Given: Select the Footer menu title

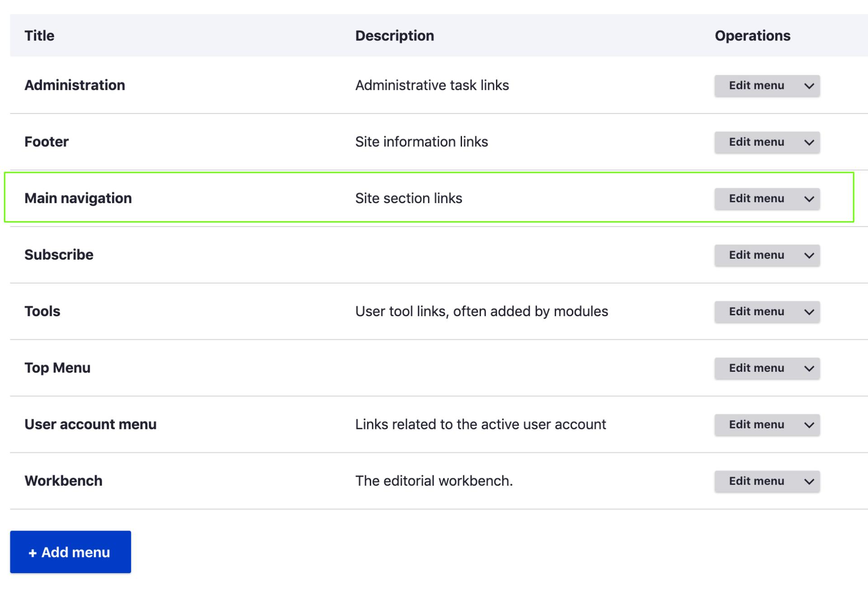Looking at the screenshot, I should (47, 142).
